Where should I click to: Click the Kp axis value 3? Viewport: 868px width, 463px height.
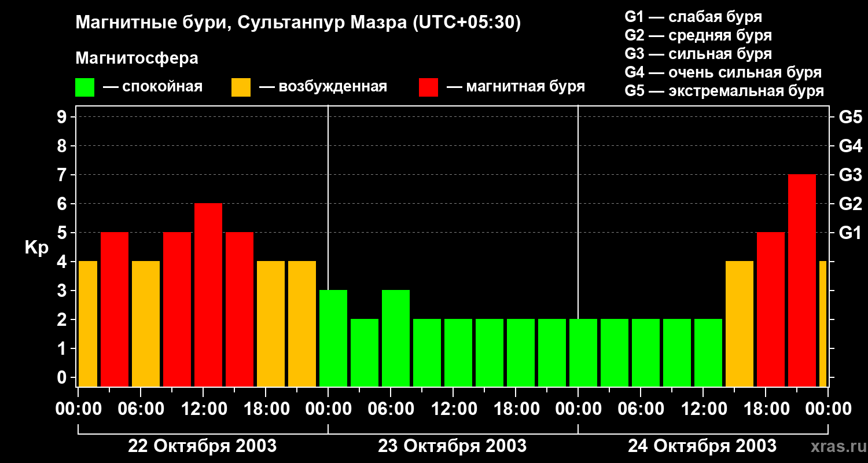pyautogui.click(x=63, y=291)
